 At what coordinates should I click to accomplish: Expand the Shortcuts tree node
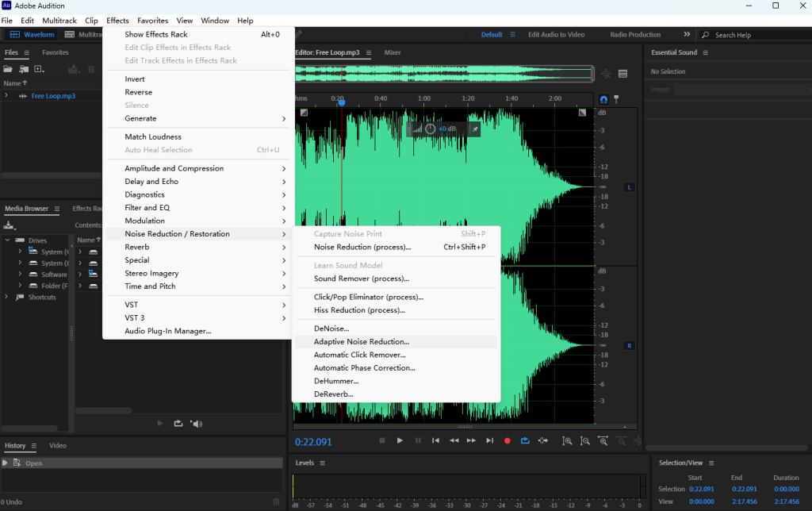pos(6,297)
